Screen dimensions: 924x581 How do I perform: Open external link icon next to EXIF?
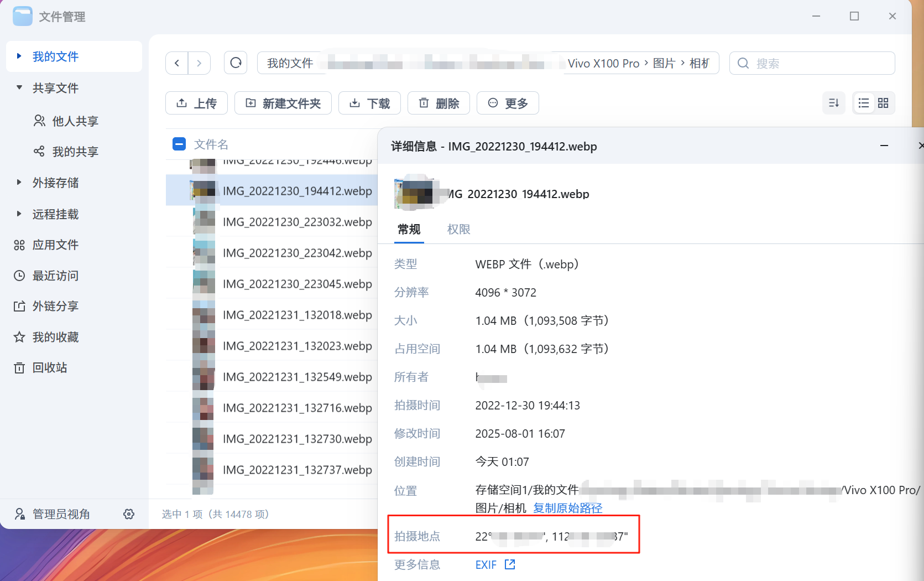click(x=510, y=564)
